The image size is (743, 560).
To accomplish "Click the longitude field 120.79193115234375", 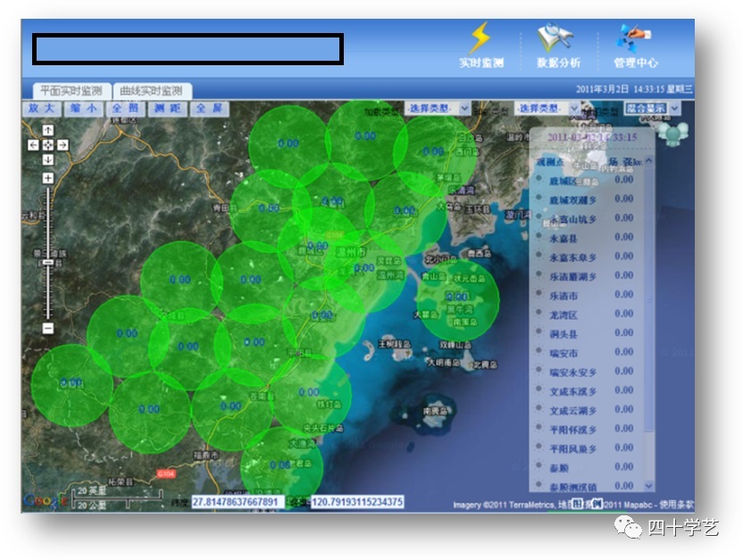I will (357, 502).
